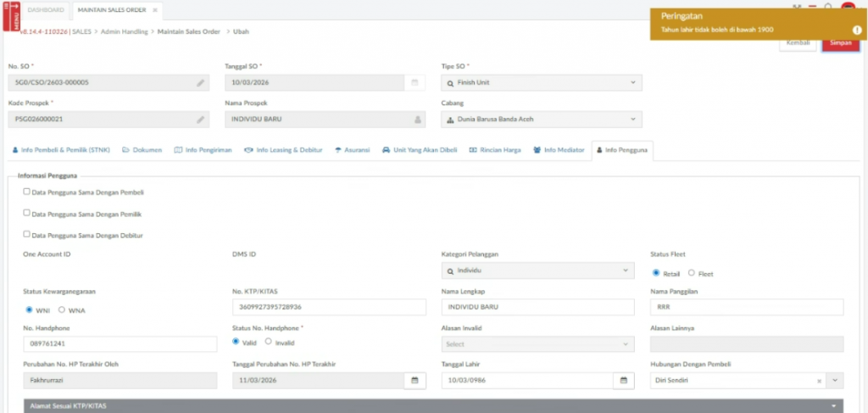Choose the Fleet status radio option
Image resolution: width=868 pixels, height=413 pixels.
pyautogui.click(x=692, y=273)
